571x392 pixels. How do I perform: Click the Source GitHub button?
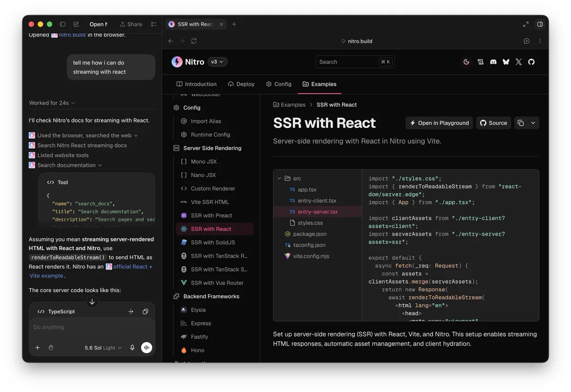coord(493,123)
